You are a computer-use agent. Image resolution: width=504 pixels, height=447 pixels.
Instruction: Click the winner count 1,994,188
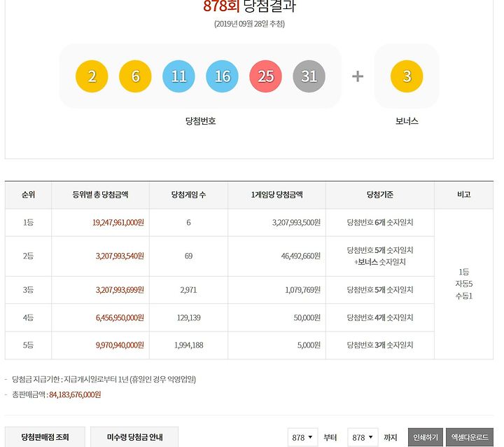pyautogui.click(x=189, y=345)
